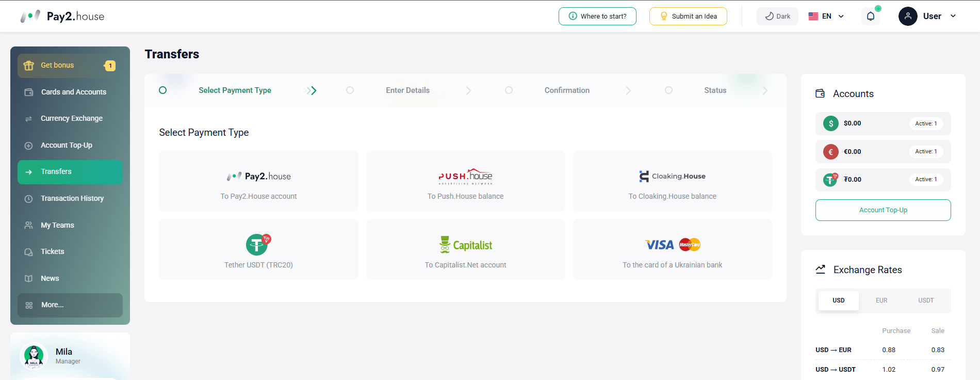
Task: Click Mila manager avatar
Action: point(34,356)
